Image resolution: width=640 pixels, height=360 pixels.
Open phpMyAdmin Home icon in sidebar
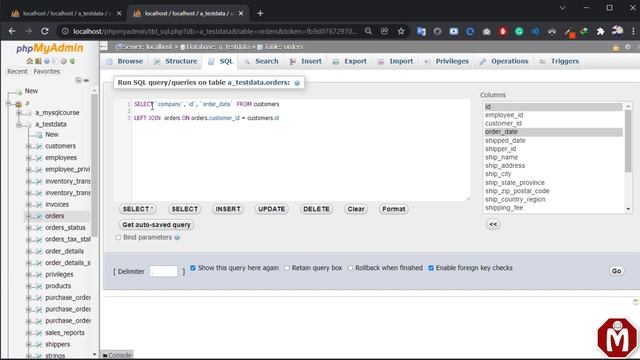point(29,61)
